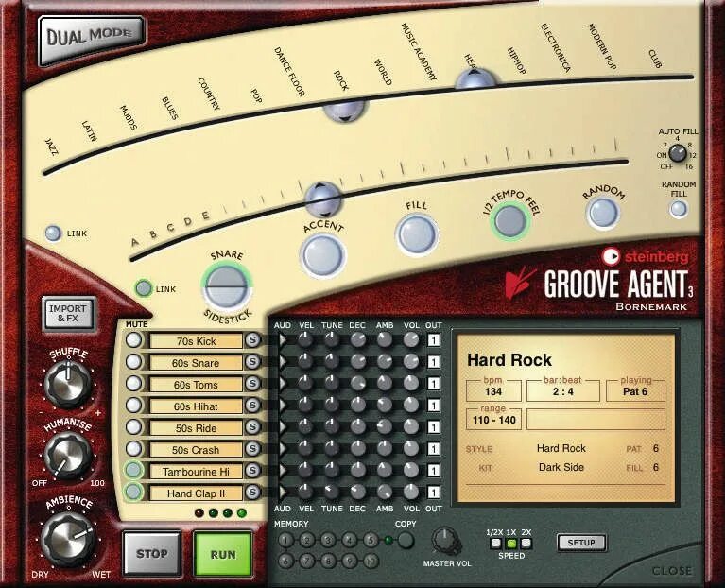Open the 60s Hihat instrument selector
The width and height of the screenshot is (725, 588).
tap(196, 406)
